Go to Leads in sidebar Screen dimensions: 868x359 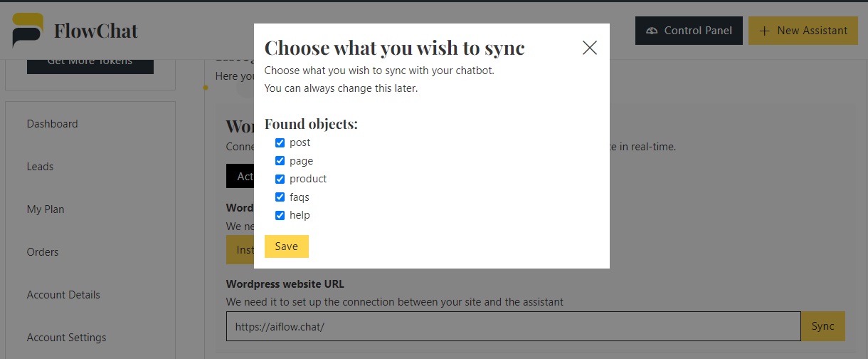(x=41, y=167)
